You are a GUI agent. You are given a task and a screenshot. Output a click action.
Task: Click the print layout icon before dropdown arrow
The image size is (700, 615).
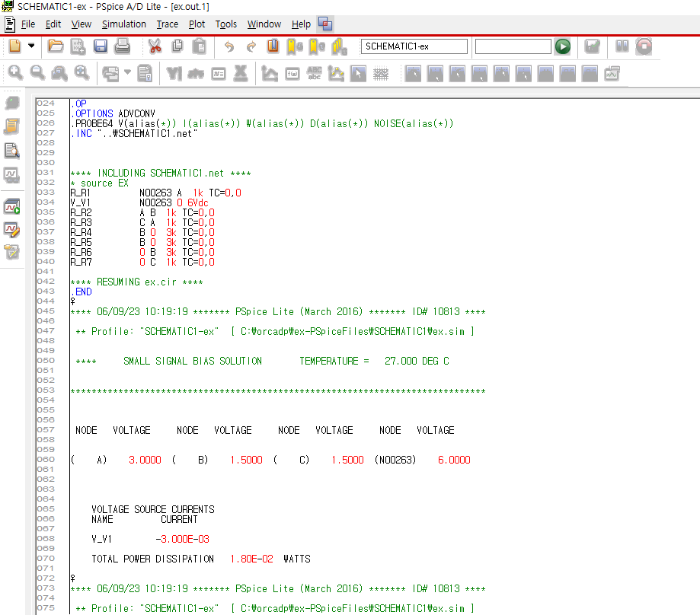pyautogui.click(x=110, y=74)
